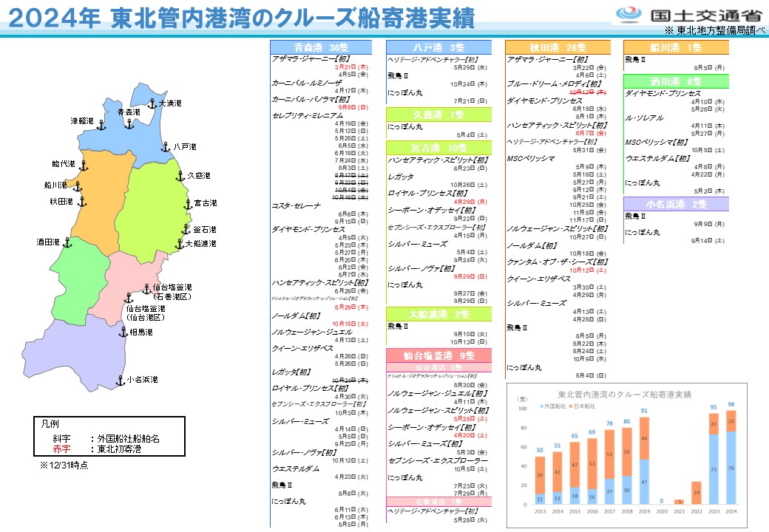Screen dimensions: 769x532
Task: Click the total 98 above the 2024 bar
Action: tap(731, 405)
